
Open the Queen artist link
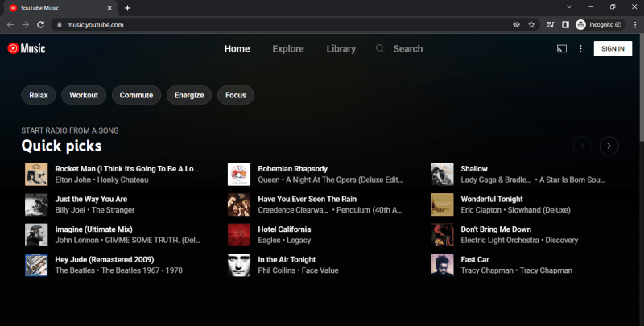tap(269, 180)
